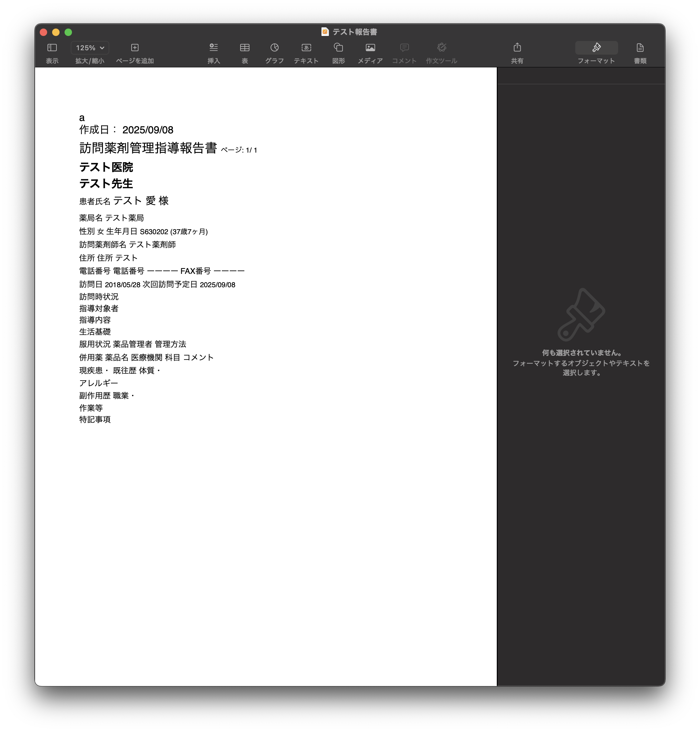The width and height of the screenshot is (700, 732).
Task: Click the Pages icon in the title bar
Action: pos(324,32)
